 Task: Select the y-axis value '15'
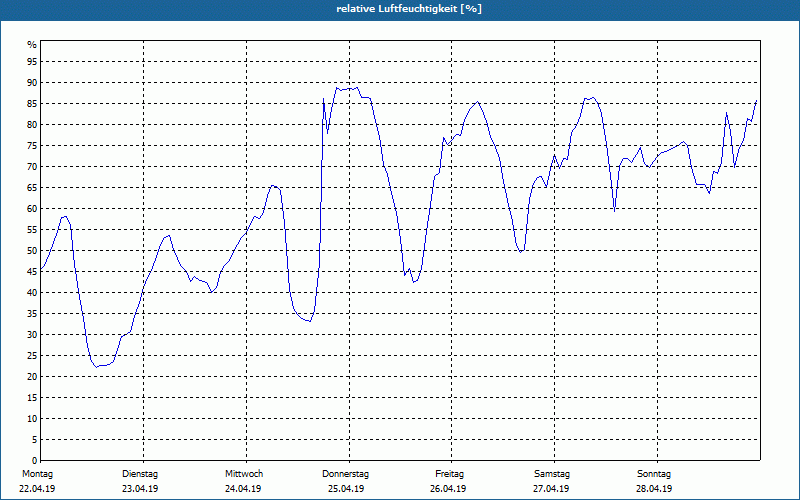tap(32, 397)
